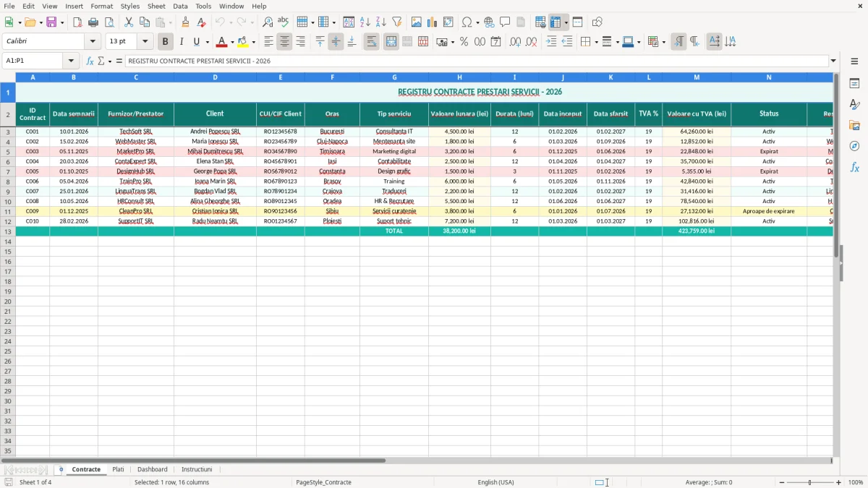This screenshot has height=488, width=868.
Task: Open sidebar Navigator compass icon
Action: pos(854,146)
